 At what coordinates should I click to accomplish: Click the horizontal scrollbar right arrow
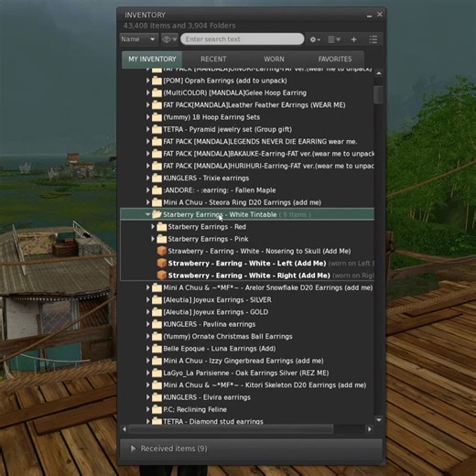tap(370, 429)
